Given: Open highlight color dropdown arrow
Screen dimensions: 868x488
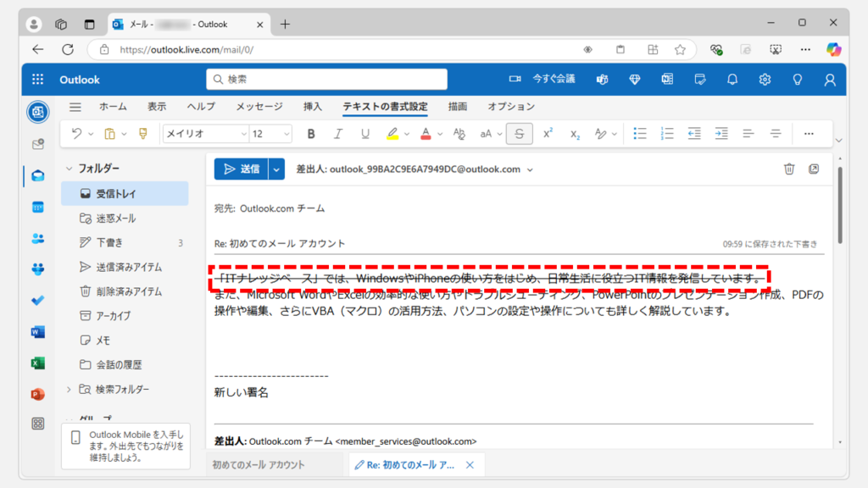Looking at the screenshot, I should pyautogui.click(x=407, y=134).
